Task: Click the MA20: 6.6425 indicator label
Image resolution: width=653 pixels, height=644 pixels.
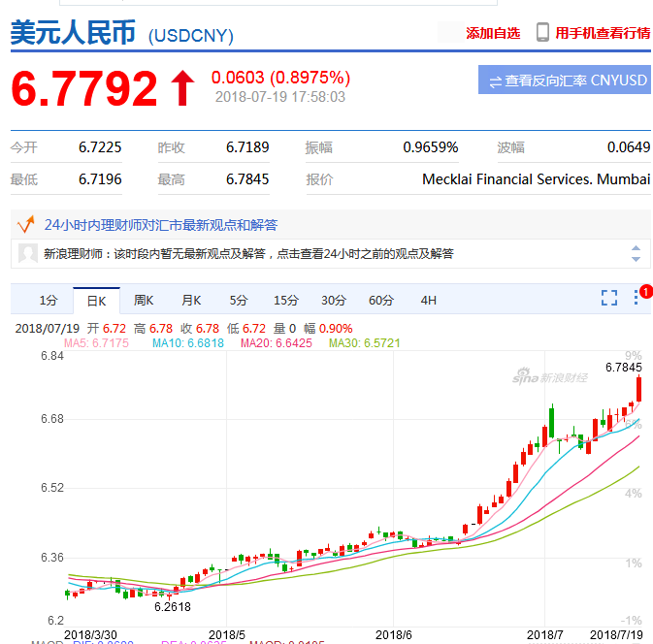Action: tap(277, 343)
